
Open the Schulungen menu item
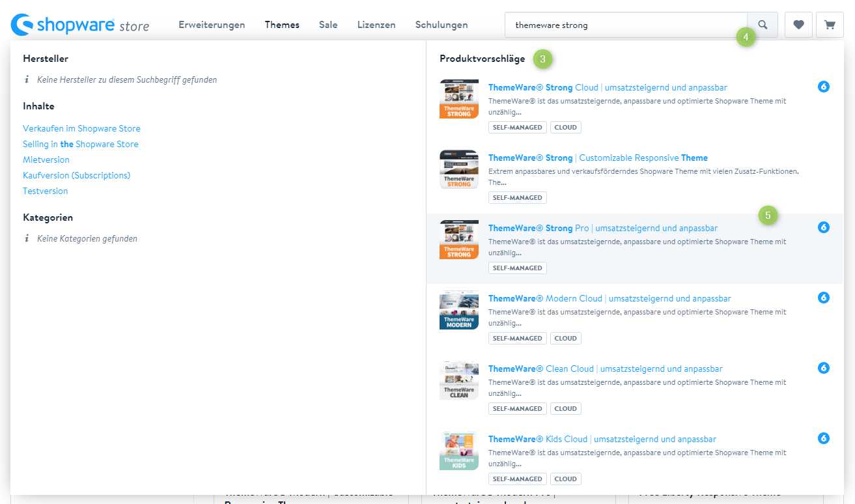tap(442, 25)
